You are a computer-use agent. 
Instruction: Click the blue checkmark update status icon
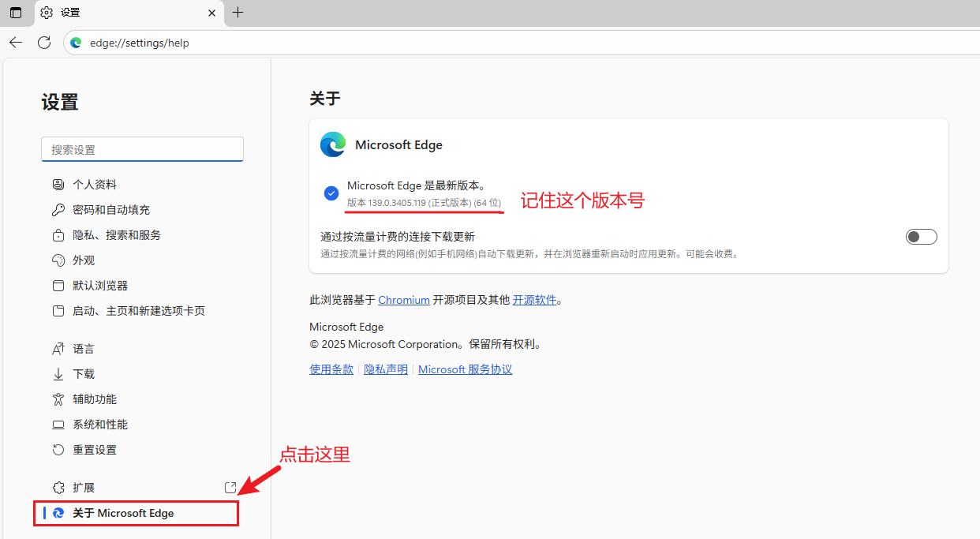coord(331,193)
